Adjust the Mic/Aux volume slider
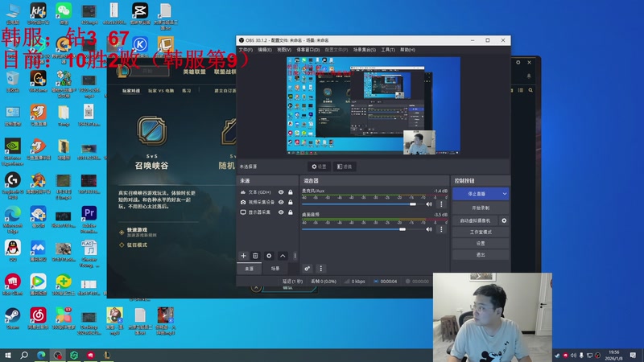 361,204
